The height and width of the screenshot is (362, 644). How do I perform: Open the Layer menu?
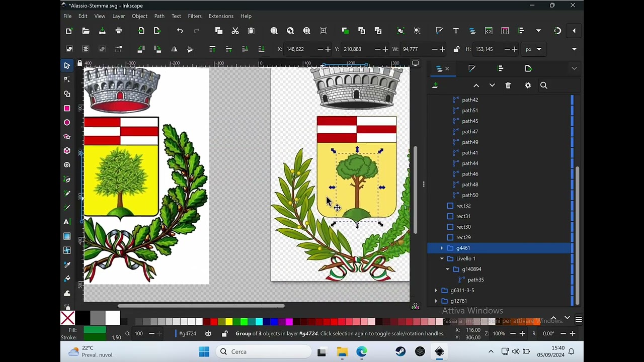119,16
